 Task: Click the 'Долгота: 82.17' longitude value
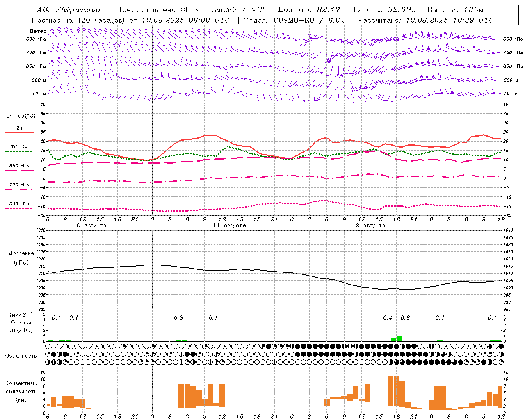pos(308,10)
